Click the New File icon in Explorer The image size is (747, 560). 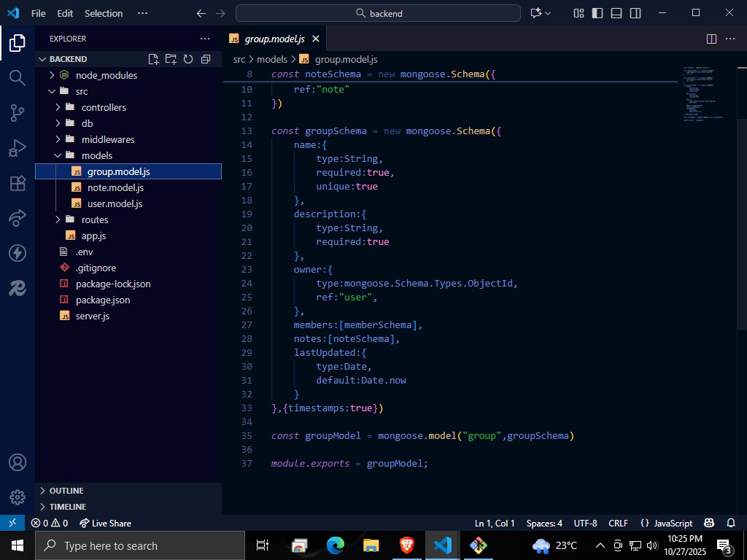point(152,59)
